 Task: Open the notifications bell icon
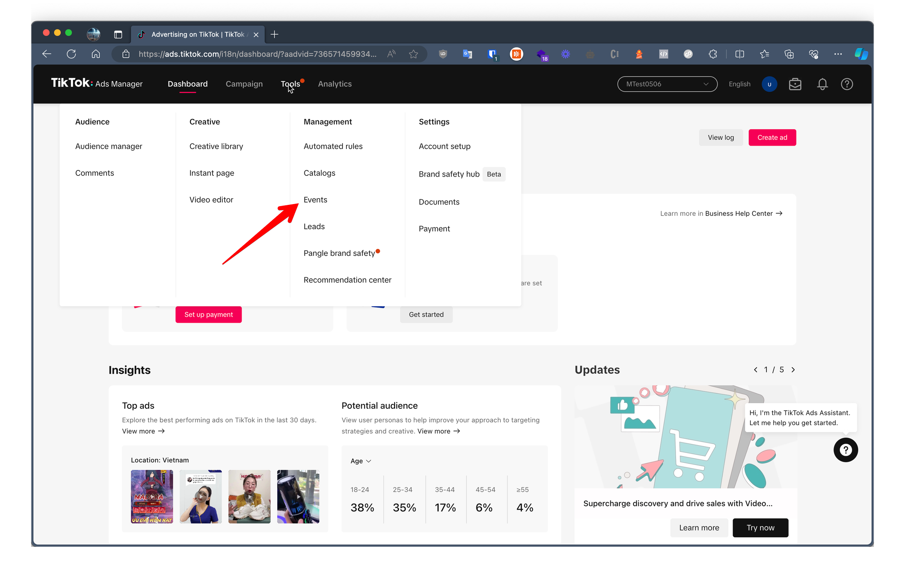(x=822, y=84)
